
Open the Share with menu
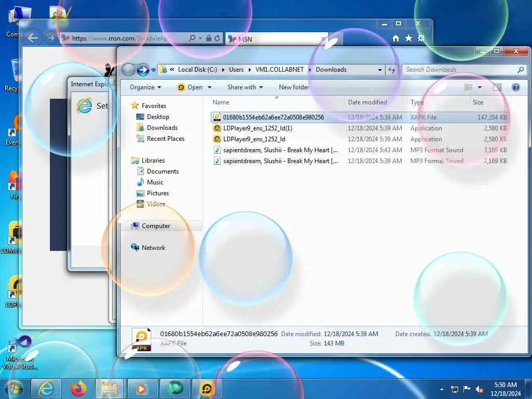tap(245, 87)
